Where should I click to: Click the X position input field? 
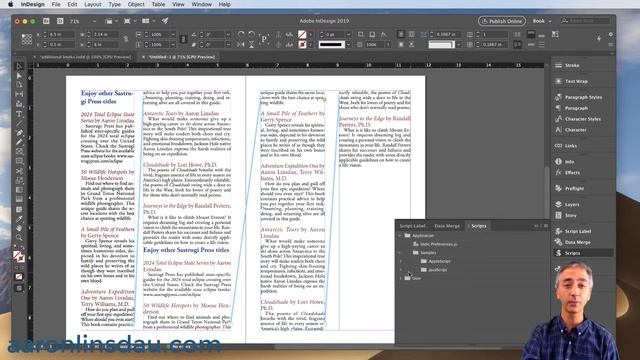(x=61, y=35)
